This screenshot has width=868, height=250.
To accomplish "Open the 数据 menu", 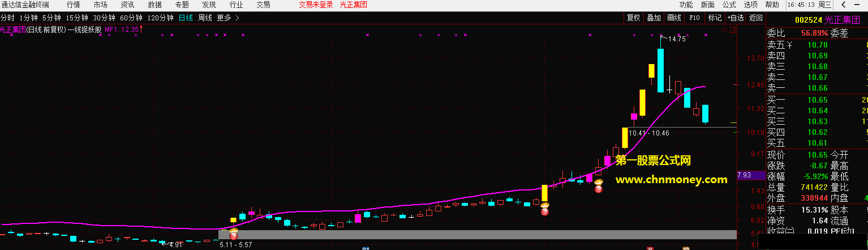I will coord(154,5).
